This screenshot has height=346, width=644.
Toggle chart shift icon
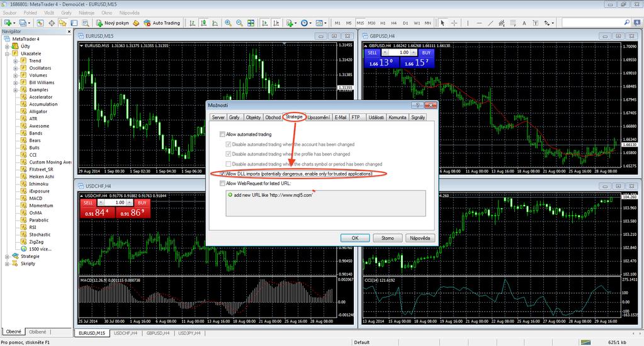[x=276, y=23]
